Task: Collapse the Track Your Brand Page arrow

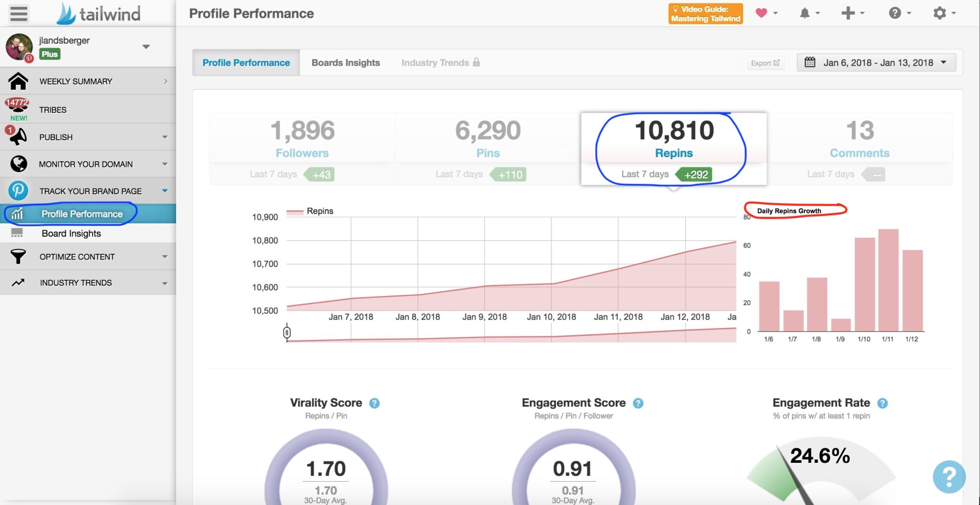Action: [x=165, y=191]
